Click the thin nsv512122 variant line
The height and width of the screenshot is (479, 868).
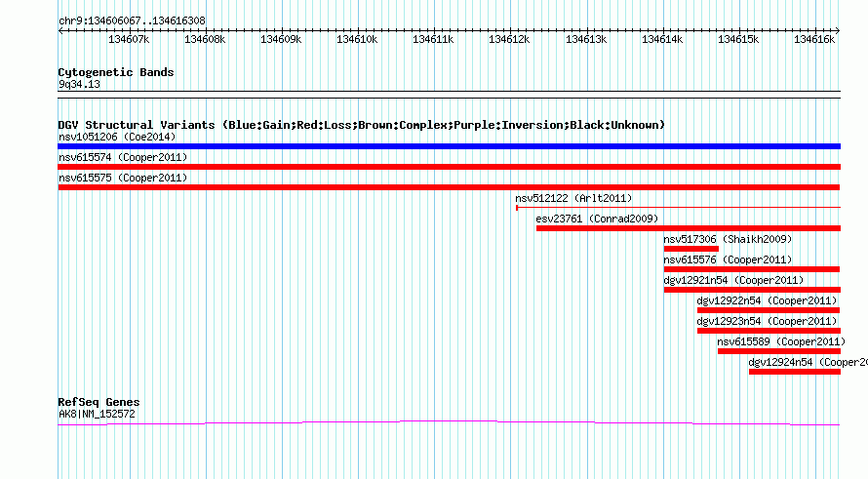point(678,208)
